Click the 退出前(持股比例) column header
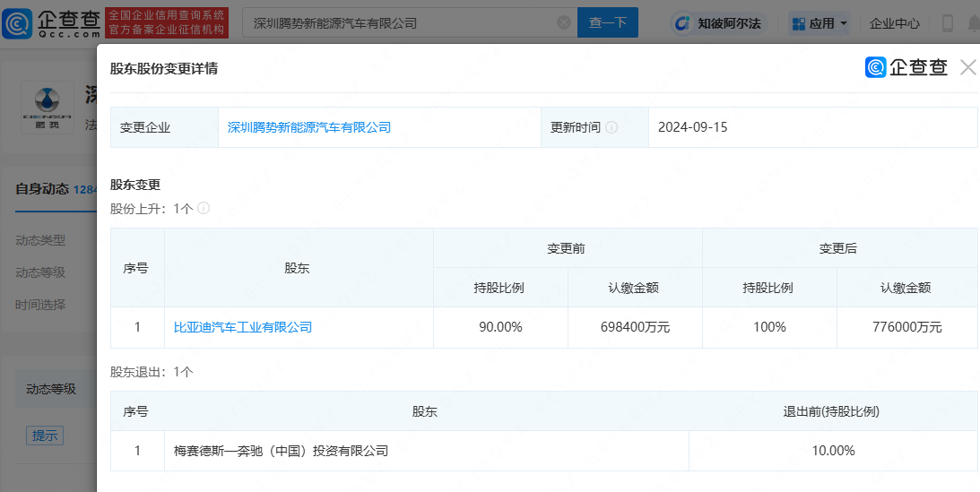This screenshot has height=492, width=980. [x=833, y=411]
